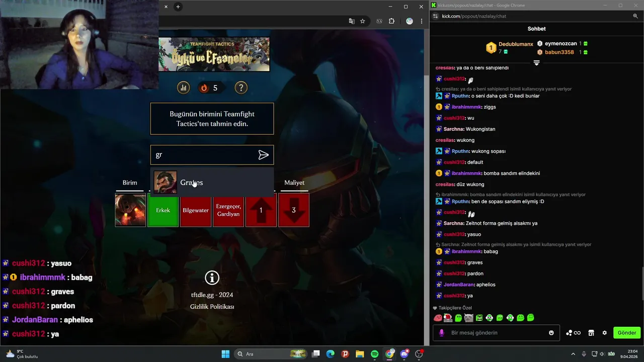Click the Teamfight Tactics set banner image

point(214,54)
